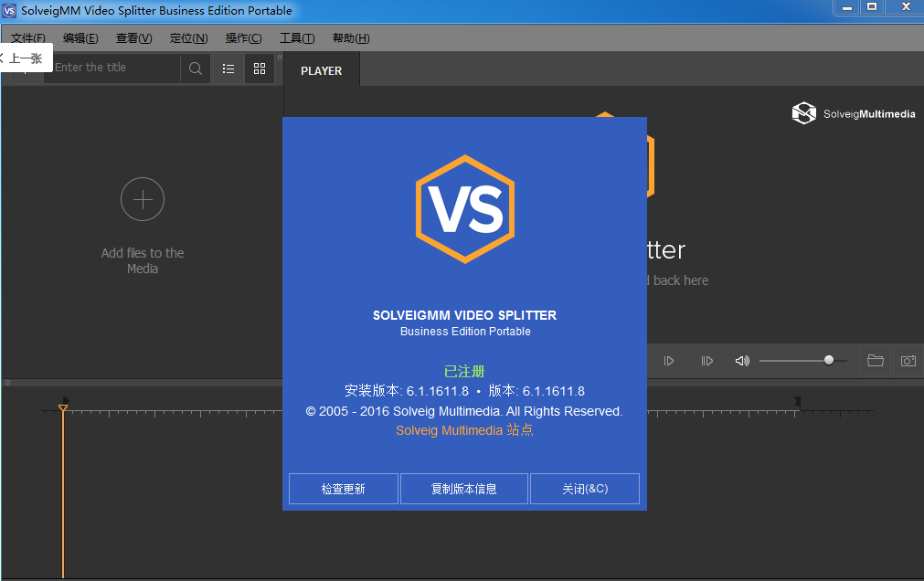
Task: Click the jump to next keyframe icon
Action: pos(707,361)
